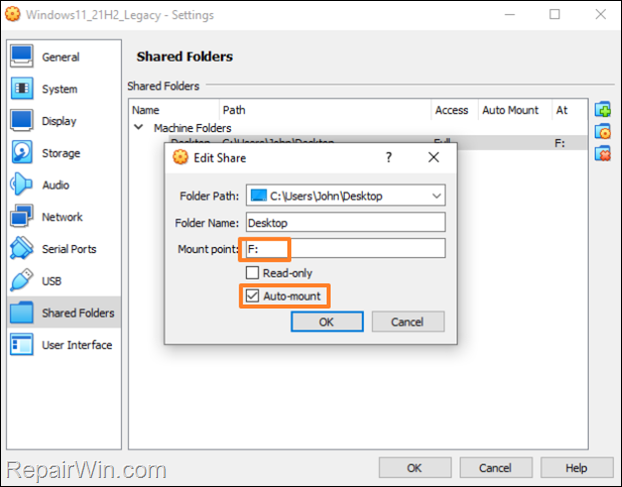Open the User Interface category label
Image resolution: width=622 pixels, height=487 pixels.
coord(77,345)
